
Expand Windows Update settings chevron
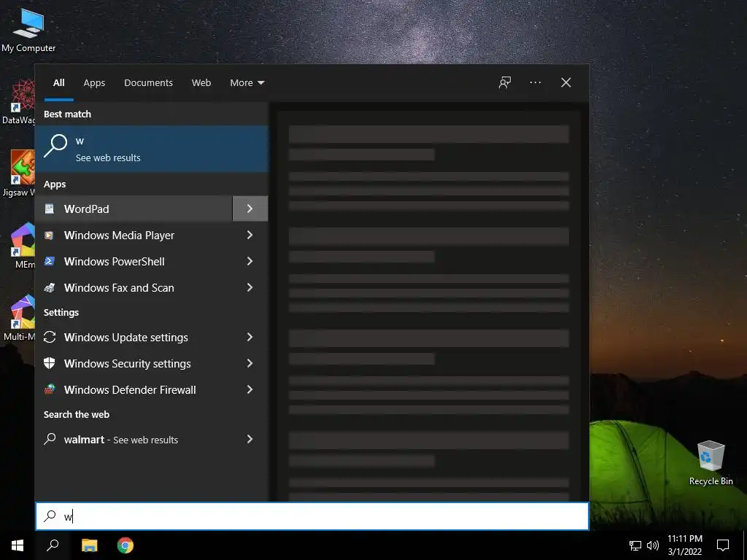[x=250, y=337]
